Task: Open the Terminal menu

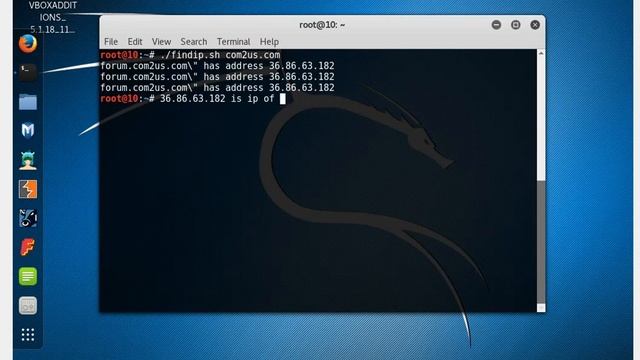Action: point(233,42)
